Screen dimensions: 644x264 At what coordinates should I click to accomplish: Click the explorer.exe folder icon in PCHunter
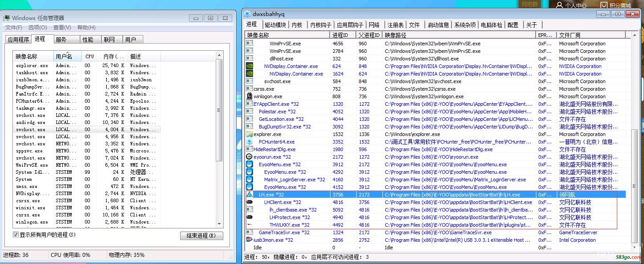pos(250,134)
